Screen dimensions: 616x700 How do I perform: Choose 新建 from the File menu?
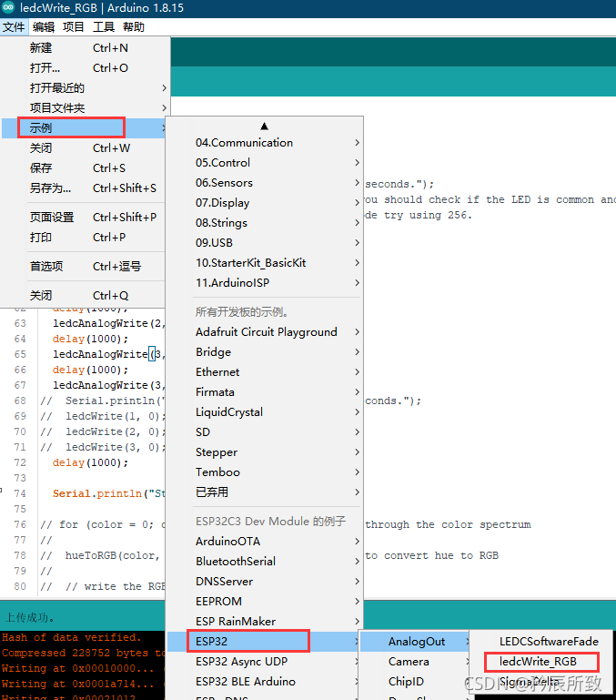[x=85, y=47]
